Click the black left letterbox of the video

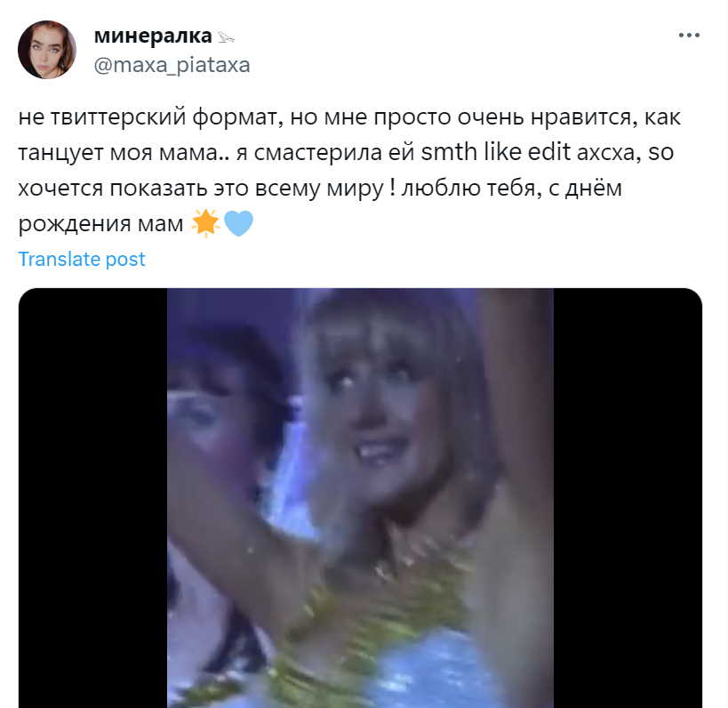(x=92, y=498)
